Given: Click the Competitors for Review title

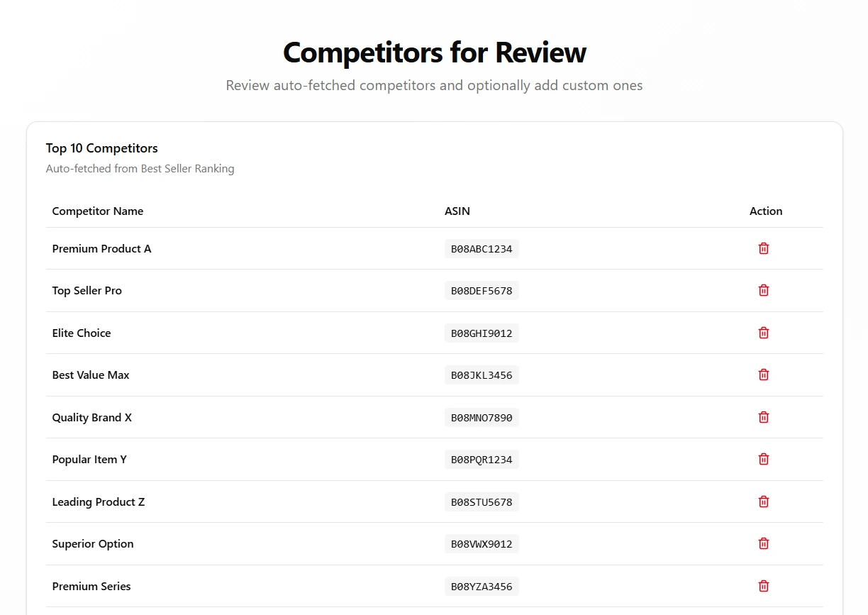Looking at the screenshot, I should click(x=435, y=52).
